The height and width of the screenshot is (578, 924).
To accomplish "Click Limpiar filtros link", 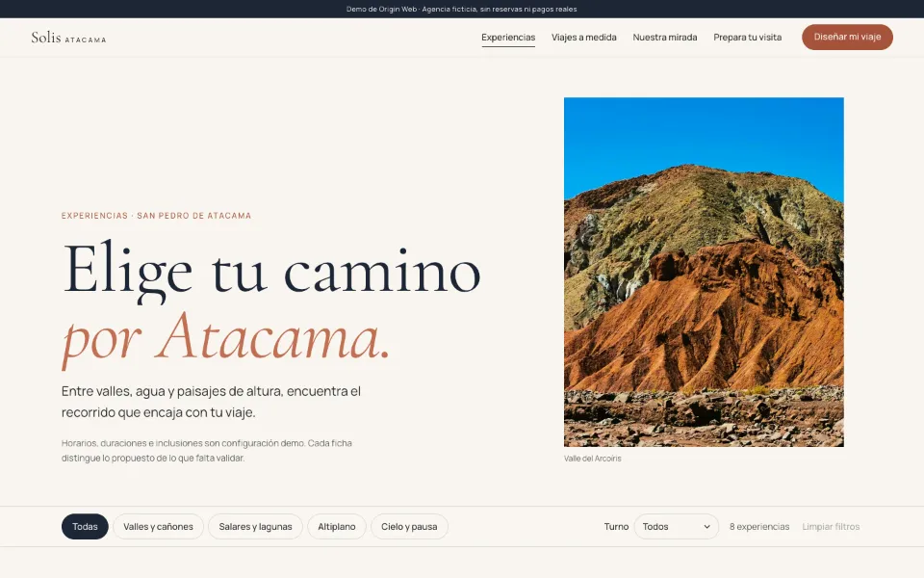I will click(831, 527).
